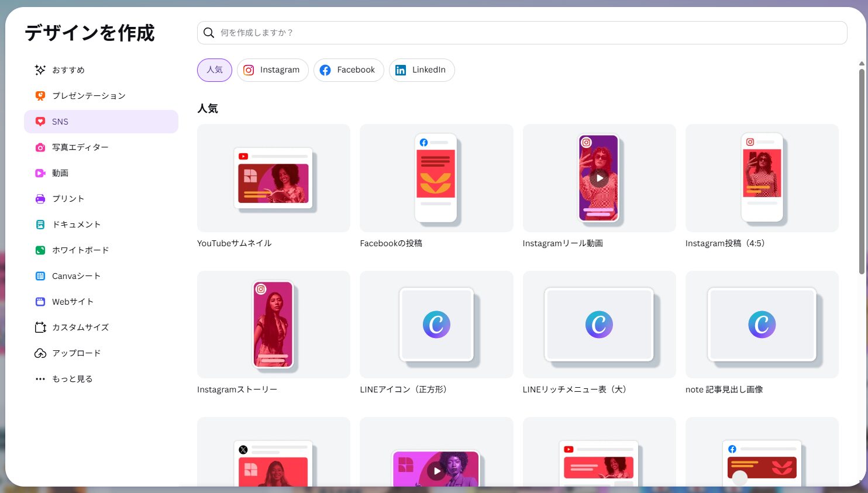
Task: Open the プリント category label
Action: pos(68,199)
